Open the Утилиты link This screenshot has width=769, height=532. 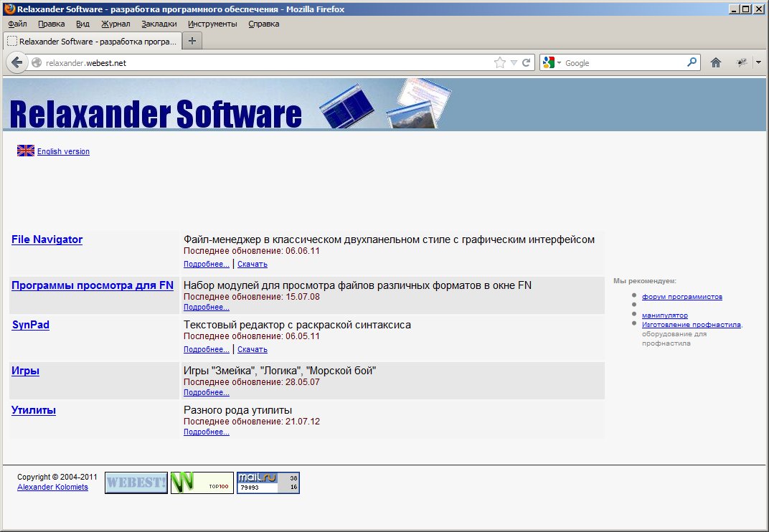[x=33, y=410]
